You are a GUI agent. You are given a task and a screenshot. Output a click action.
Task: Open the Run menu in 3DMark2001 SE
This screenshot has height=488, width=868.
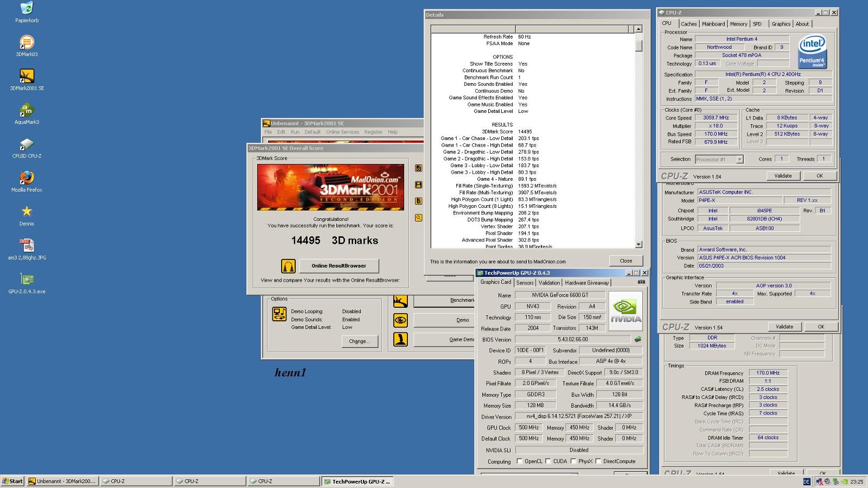(x=295, y=132)
